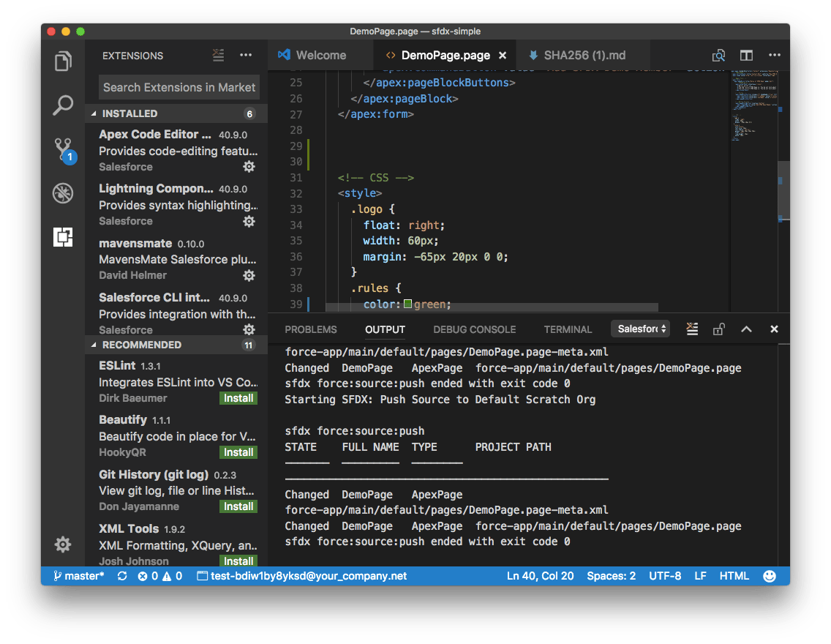This screenshot has width=831, height=644.
Task: Change the HTML language mode
Action: pos(734,576)
